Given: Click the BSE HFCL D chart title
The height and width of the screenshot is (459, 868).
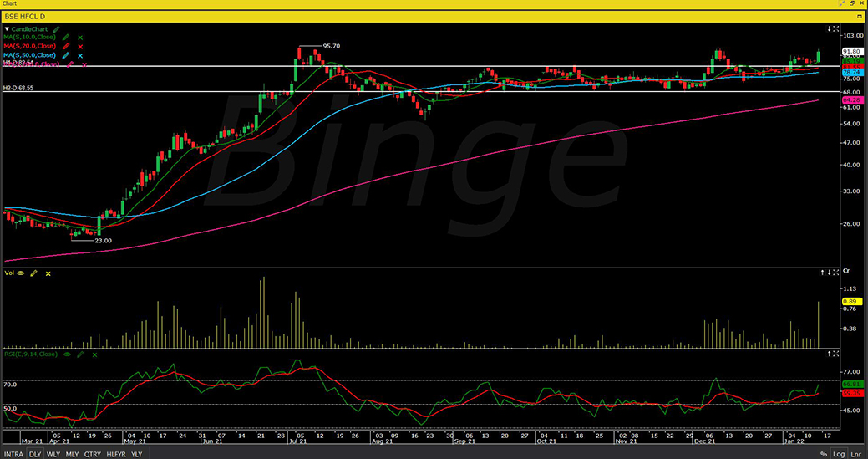Looking at the screenshot, I should pyautogui.click(x=24, y=17).
